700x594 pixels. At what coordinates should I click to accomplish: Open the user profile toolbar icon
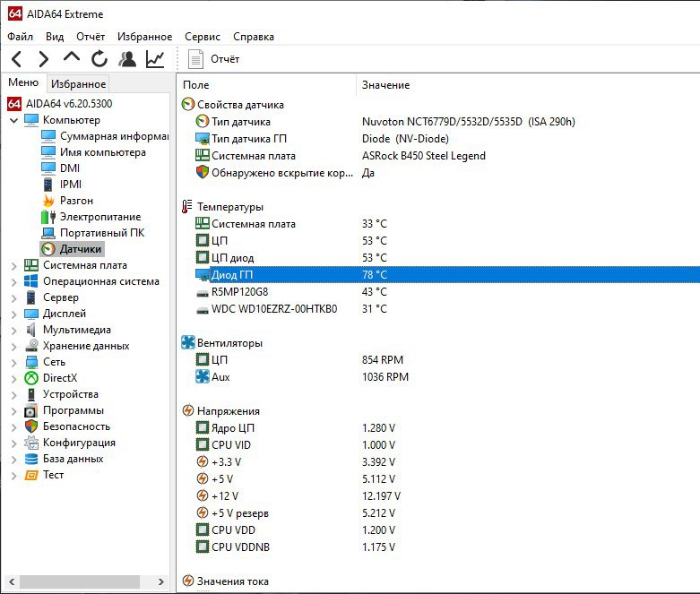[x=127, y=59]
